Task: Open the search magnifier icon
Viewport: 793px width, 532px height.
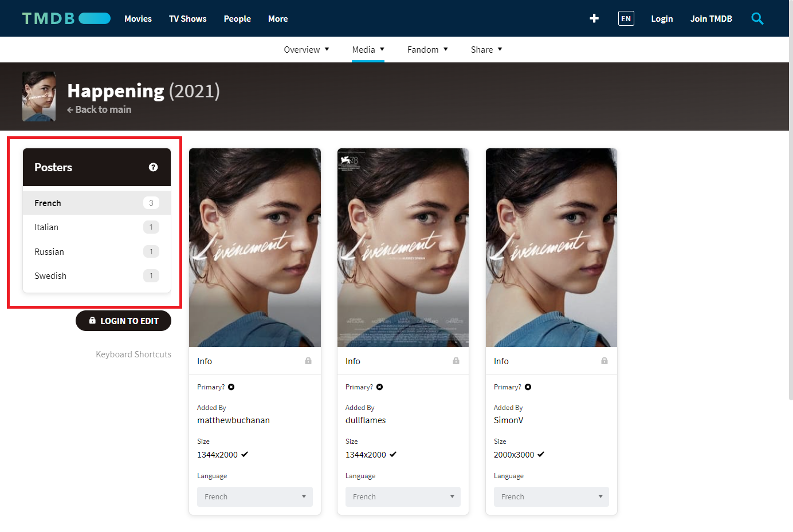Action: coord(757,18)
